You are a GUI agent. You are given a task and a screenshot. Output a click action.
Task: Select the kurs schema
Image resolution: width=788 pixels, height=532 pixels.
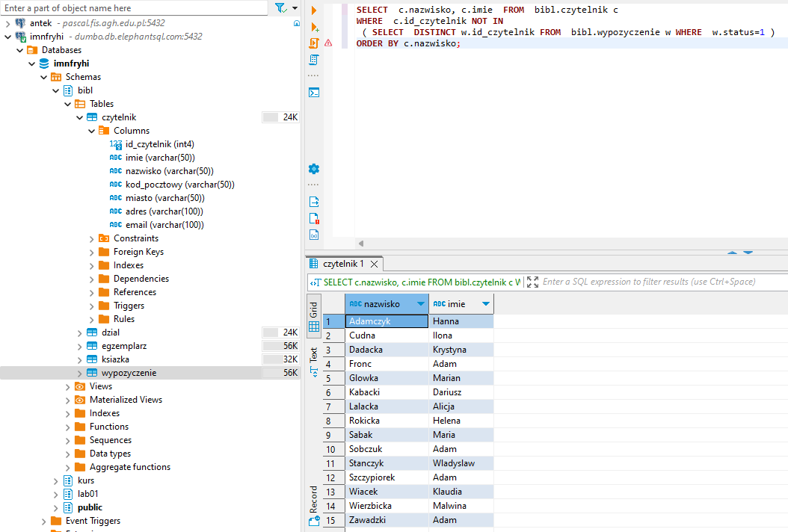86,480
